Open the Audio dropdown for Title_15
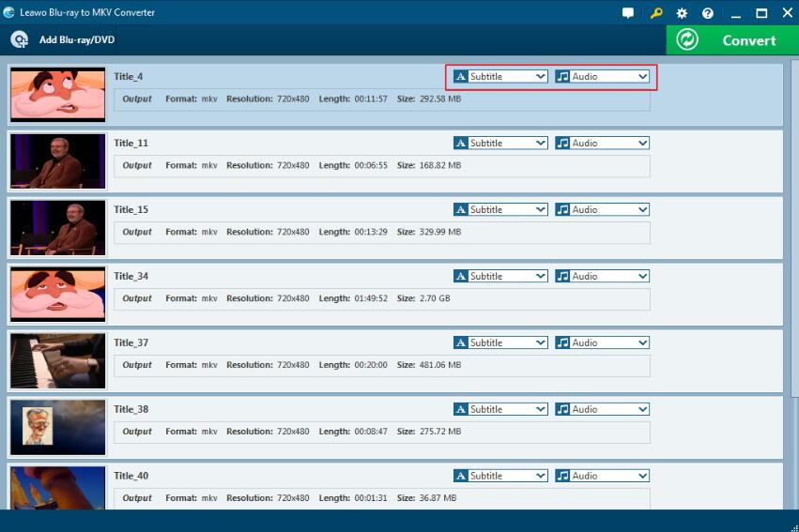The width and height of the screenshot is (799, 532). coord(603,209)
